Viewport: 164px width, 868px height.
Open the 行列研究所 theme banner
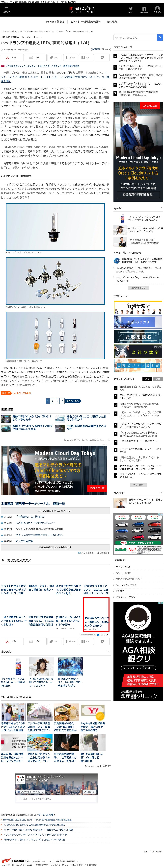pos(138,307)
